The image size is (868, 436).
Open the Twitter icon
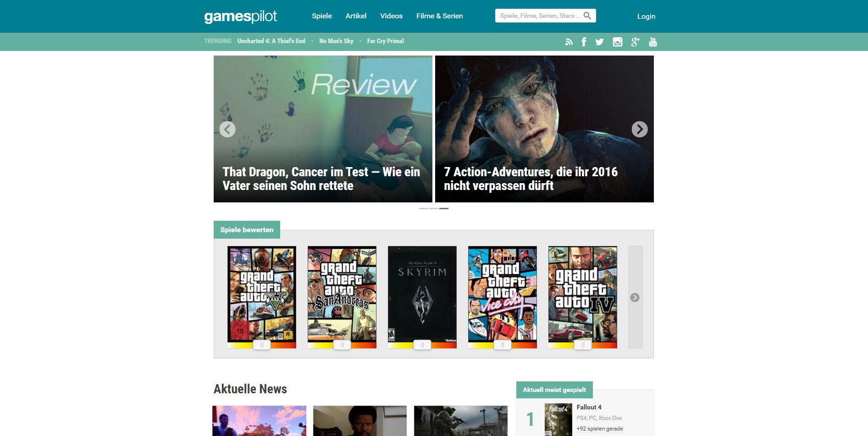coord(599,42)
